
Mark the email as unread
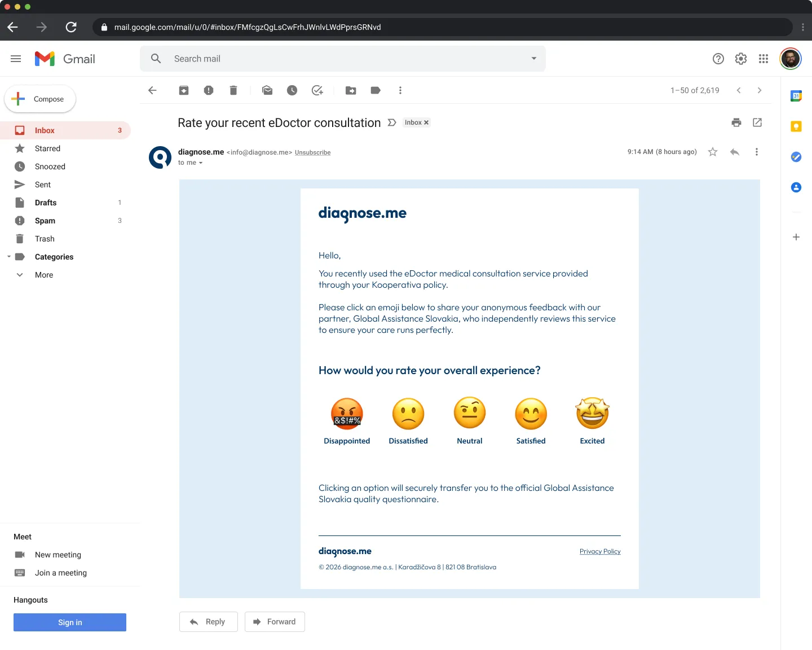click(267, 90)
